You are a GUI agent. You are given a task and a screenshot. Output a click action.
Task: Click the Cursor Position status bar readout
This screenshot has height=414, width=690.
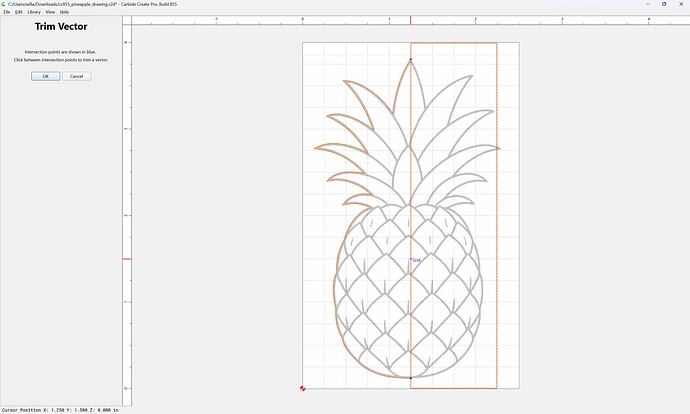click(60, 410)
